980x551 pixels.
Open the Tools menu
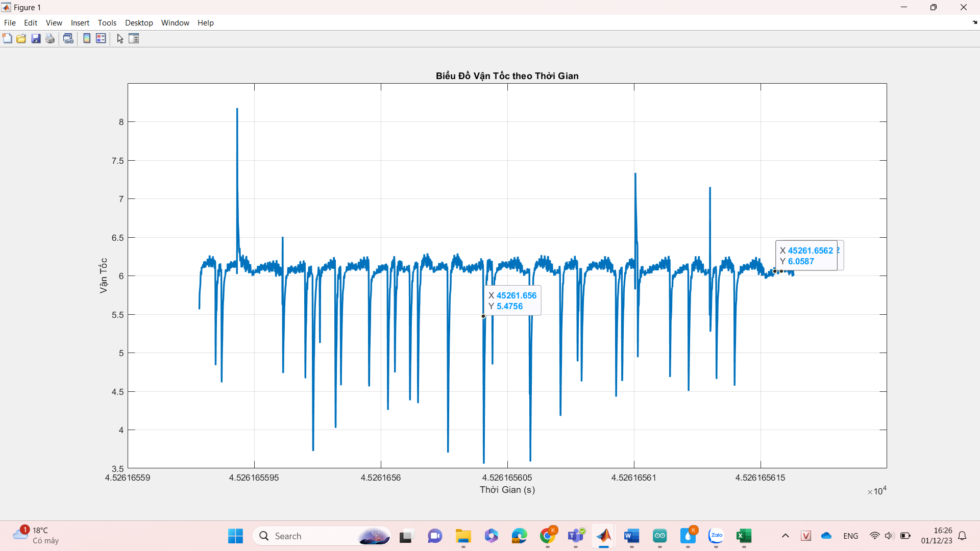pos(107,23)
